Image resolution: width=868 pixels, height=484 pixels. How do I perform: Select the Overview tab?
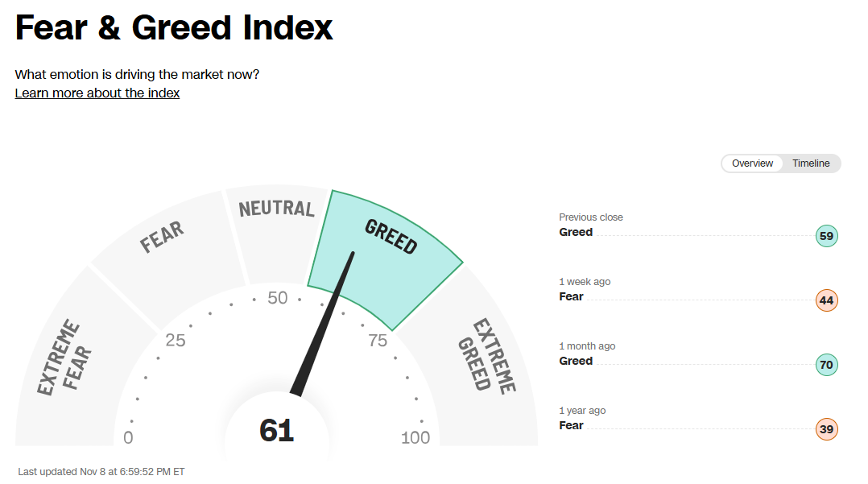click(x=752, y=163)
